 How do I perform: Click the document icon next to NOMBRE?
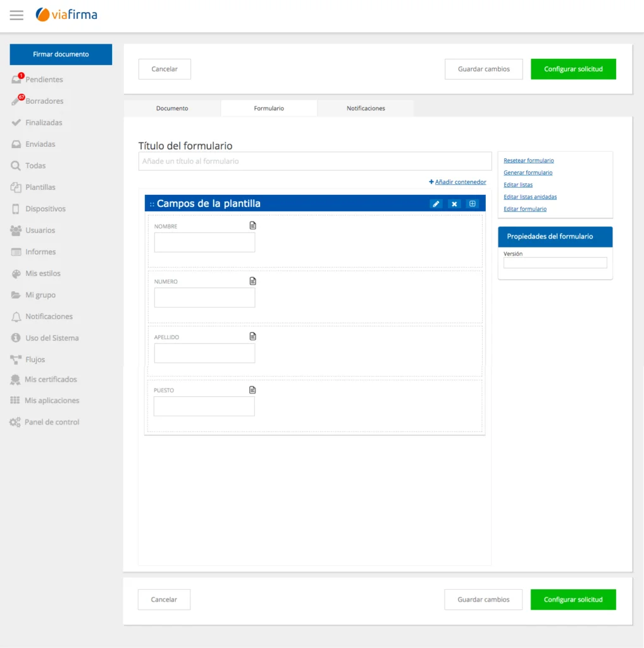coord(253,225)
